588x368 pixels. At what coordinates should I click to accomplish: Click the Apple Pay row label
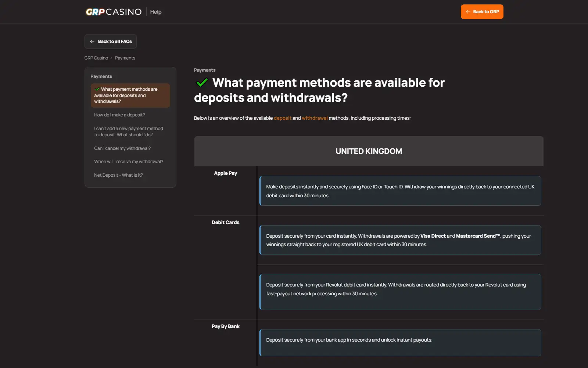click(x=226, y=173)
